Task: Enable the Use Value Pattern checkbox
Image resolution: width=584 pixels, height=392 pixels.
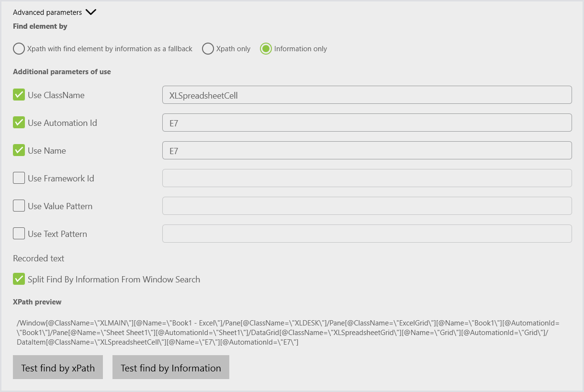Action: [x=19, y=206]
